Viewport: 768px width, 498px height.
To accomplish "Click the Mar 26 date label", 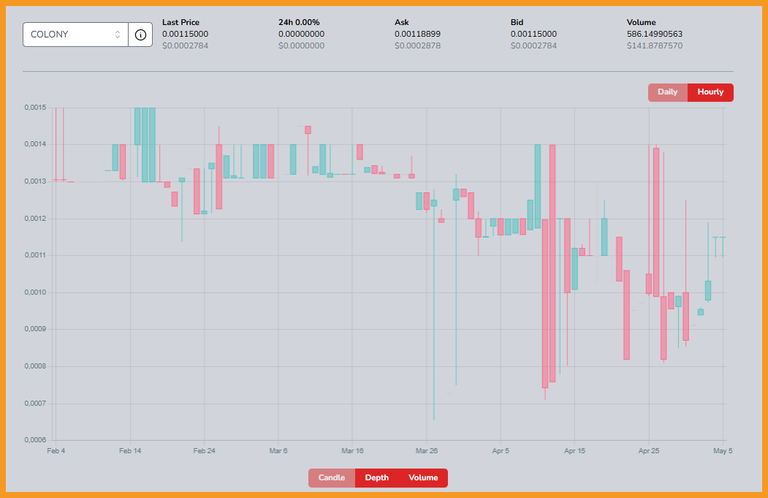I will coord(426,451).
